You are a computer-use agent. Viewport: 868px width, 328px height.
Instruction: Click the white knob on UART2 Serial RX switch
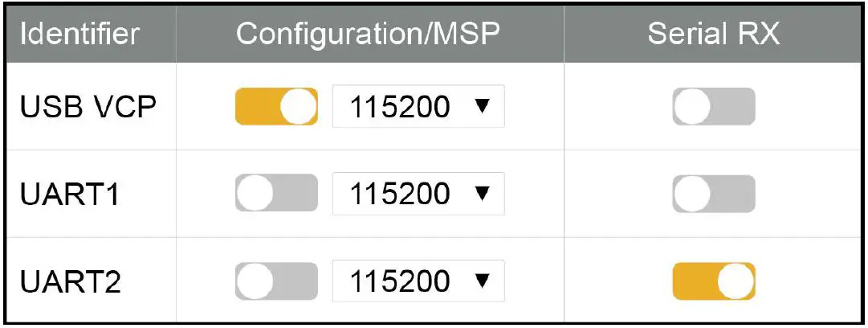(736, 281)
